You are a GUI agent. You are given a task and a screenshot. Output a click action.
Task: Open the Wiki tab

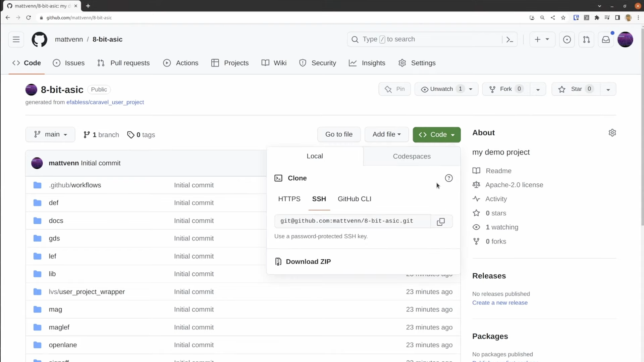[x=274, y=63]
